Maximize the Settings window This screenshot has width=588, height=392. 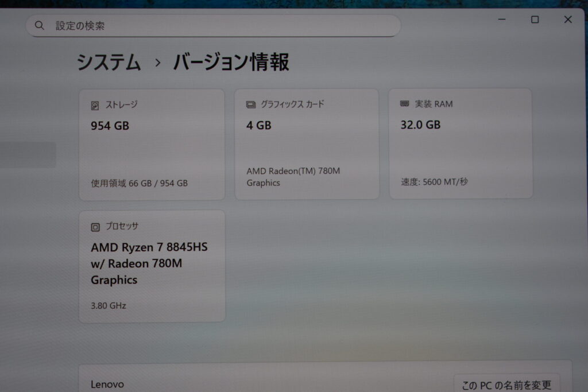(x=535, y=20)
